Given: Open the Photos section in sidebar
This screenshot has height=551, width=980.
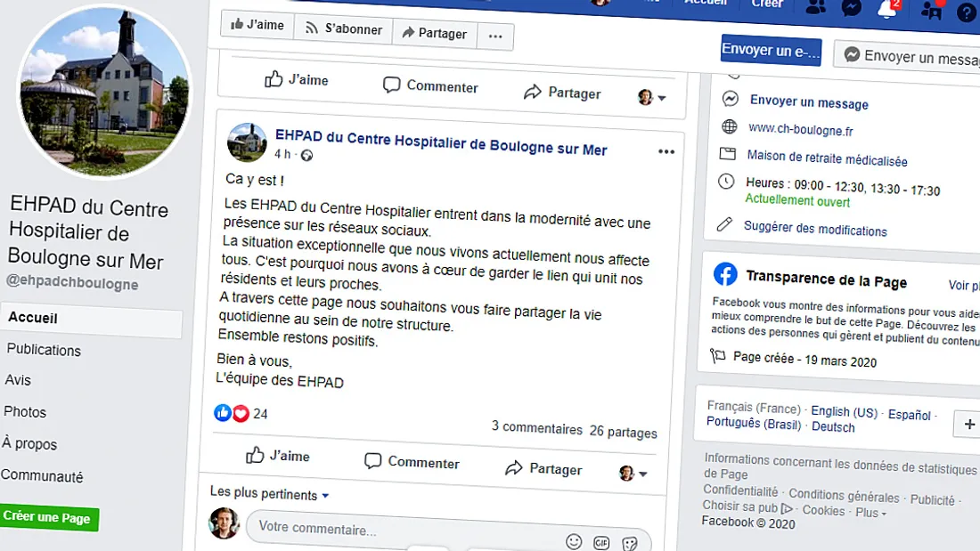Looking at the screenshot, I should pyautogui.click(x=25, y=411).
